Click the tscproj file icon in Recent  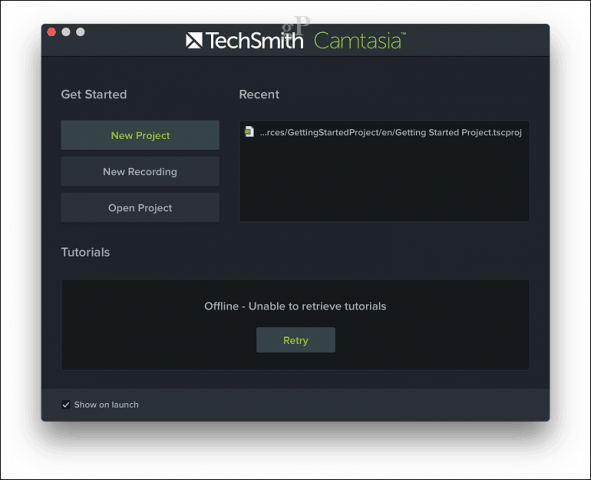click(x=249, y=132)
